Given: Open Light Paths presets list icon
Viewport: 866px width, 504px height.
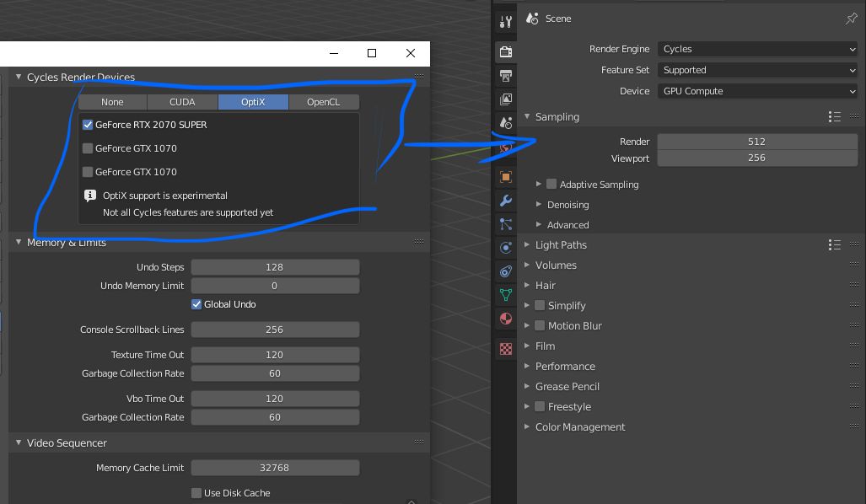Looking at the screenshot, I should [x=835, y=244].
